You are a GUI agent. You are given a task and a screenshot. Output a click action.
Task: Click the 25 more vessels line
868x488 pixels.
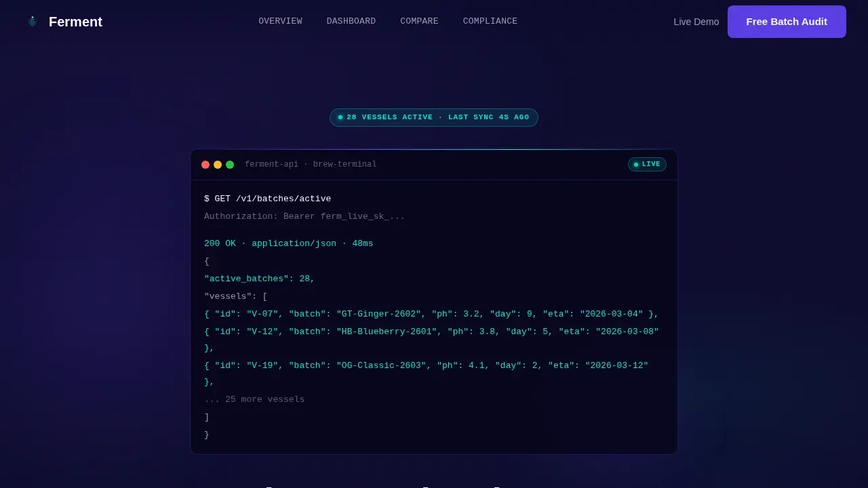[254, 399]
